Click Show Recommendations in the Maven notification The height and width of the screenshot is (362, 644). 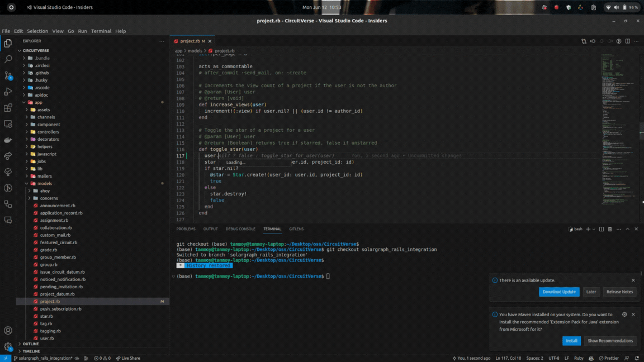pyautogui.click(x=610, y=340)
